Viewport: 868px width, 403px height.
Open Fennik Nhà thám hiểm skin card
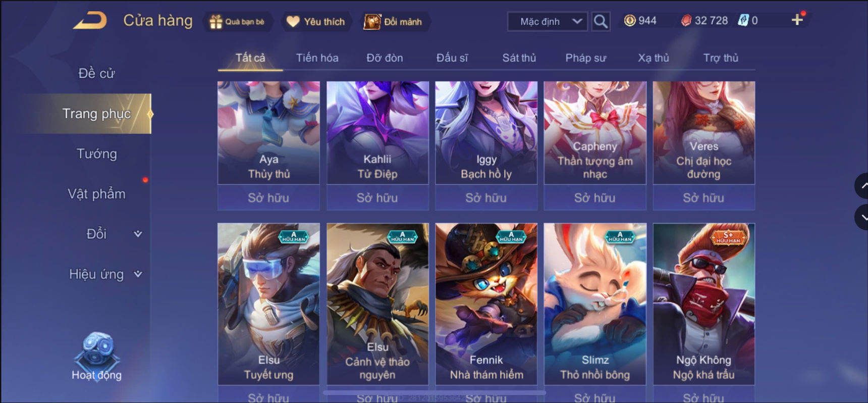pos(486,304)
